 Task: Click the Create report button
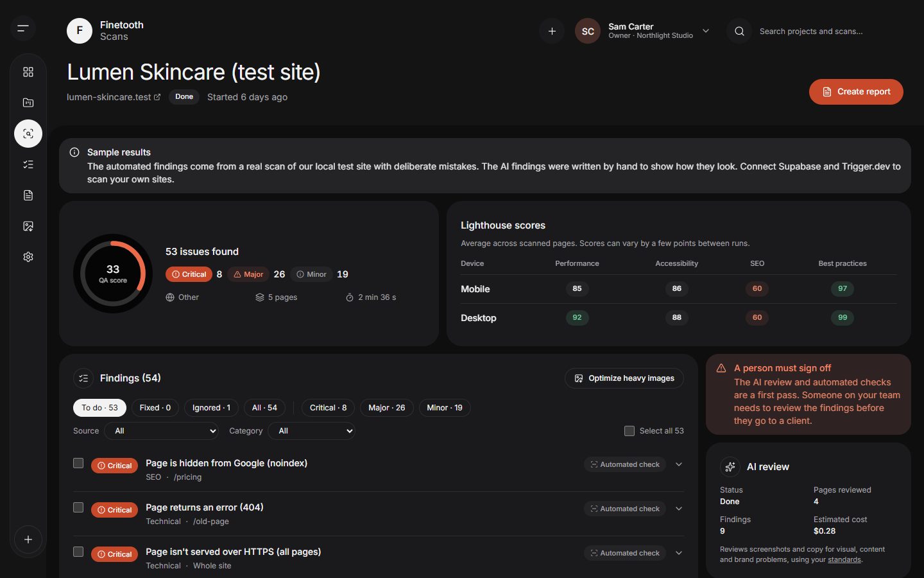[856, 92]
